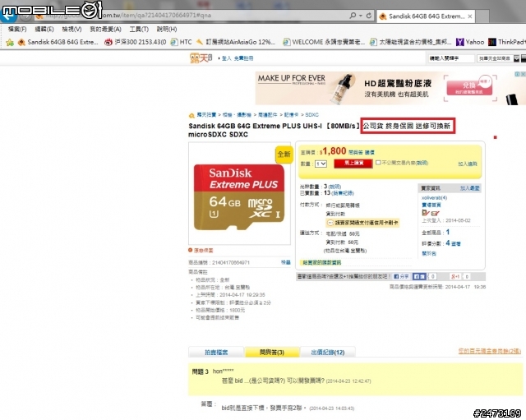Click the SanDisk Extreme PLUS product image
Viewport: 526px width, 420px height.
coord(239,196)
